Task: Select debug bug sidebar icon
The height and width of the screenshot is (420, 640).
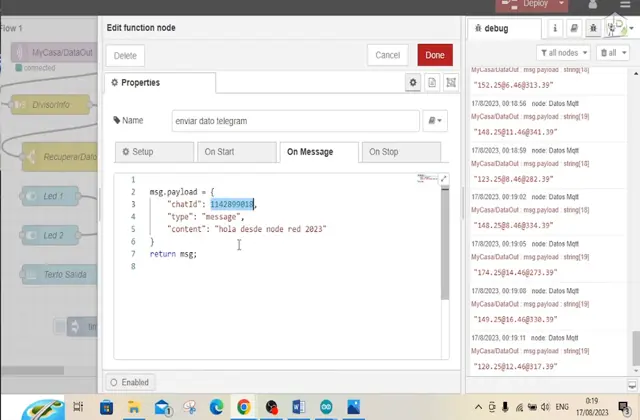Action: (x=594, y=28)
